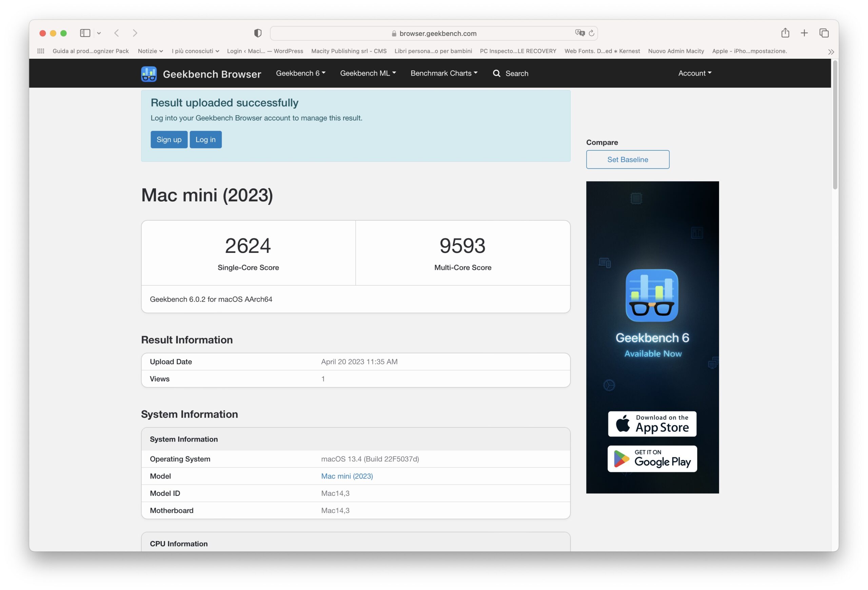The height and width of the screenshot is (590, 868).
Task: Reload the page with the refresh icon
Action: click(592, 33)
